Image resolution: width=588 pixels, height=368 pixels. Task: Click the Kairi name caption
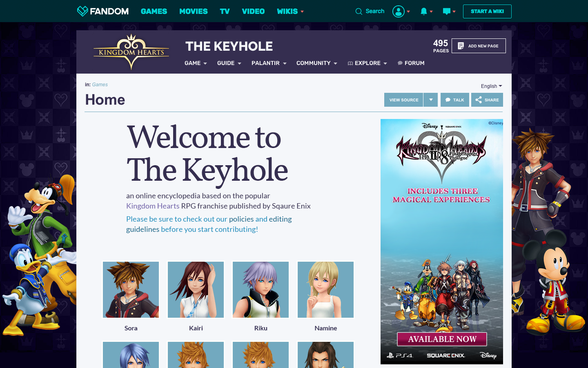pyautogui.click(x=196, y=328)
